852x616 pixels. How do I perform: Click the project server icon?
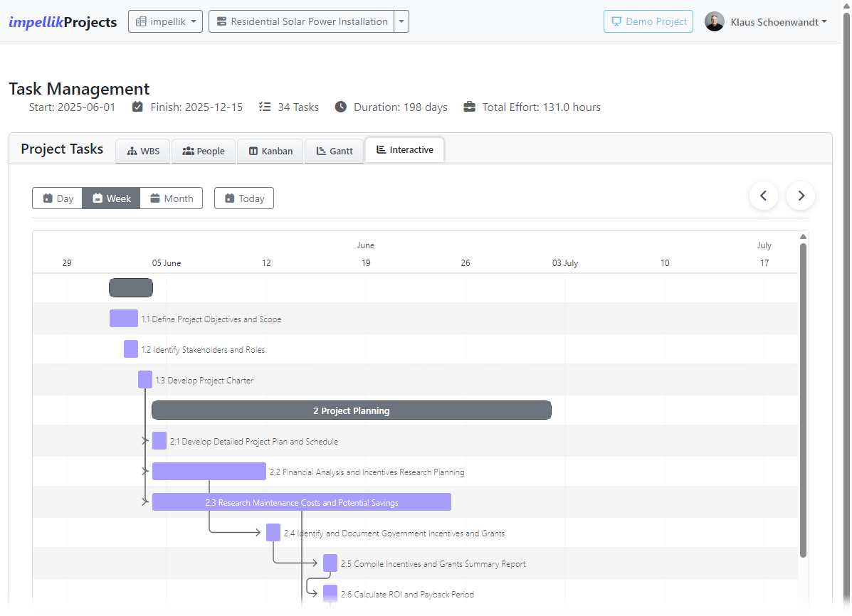click(221, 22)
